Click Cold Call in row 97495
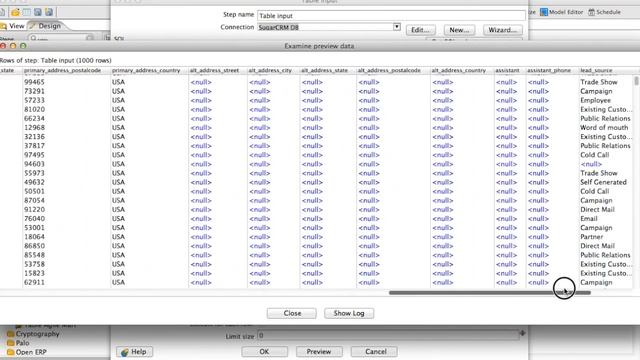The image size is (640, 360). pyautogui.click(x=595, y=155)
